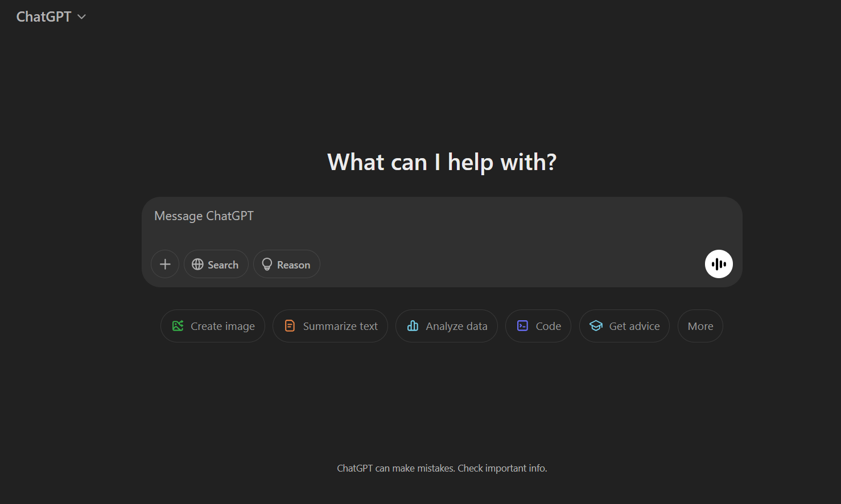
Task: Choose the Analyze data suggestion
Action: pyautogui.click(x=447, y=326)
